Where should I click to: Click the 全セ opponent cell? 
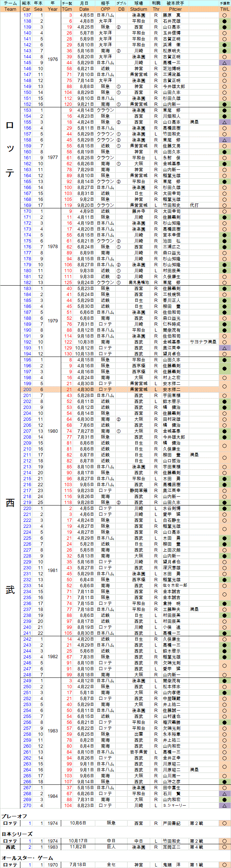(x=111, y=865)
